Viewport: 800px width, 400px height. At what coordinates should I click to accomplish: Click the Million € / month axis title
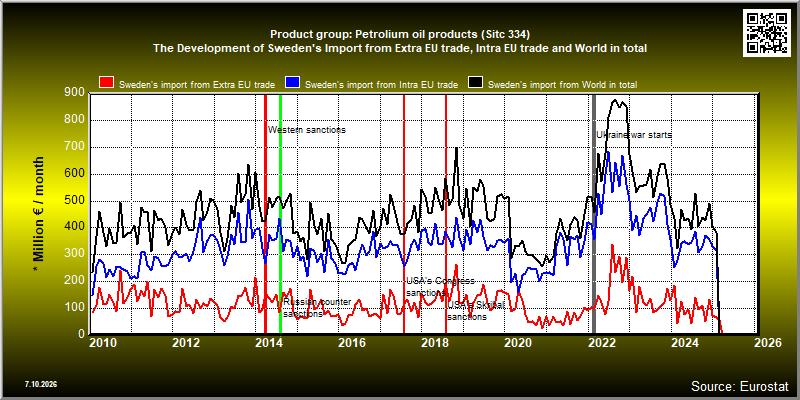coord(39,214)
